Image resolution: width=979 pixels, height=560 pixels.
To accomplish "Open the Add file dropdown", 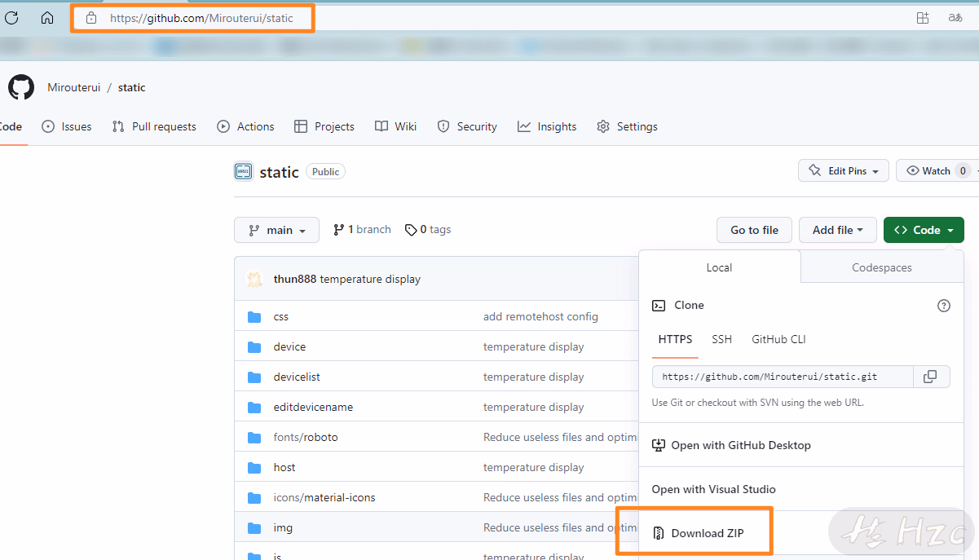I will pyautogui.click(x=837, y=230).
